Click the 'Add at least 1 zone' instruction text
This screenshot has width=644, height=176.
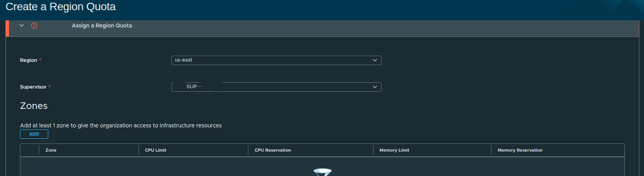pyautogui.click(x=121, y=125)
